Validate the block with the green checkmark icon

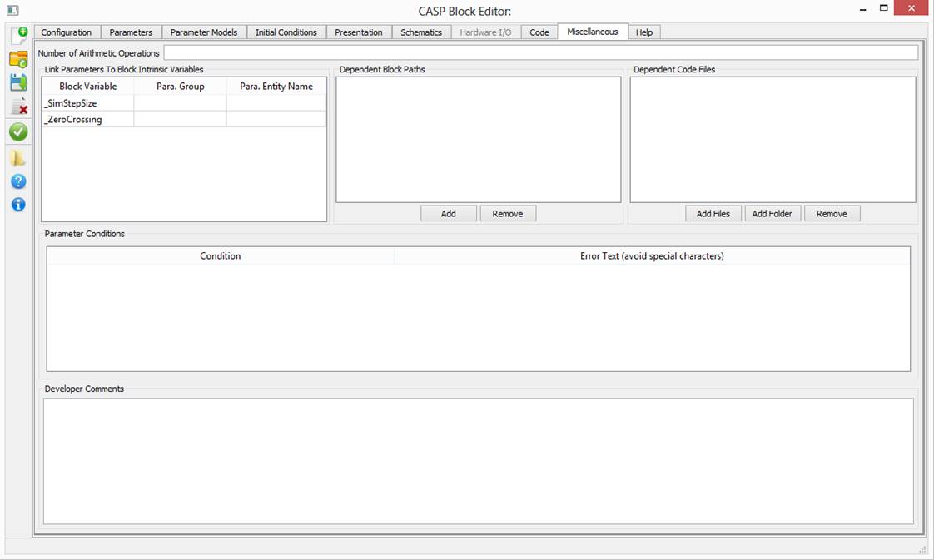[x=18, y=131]
